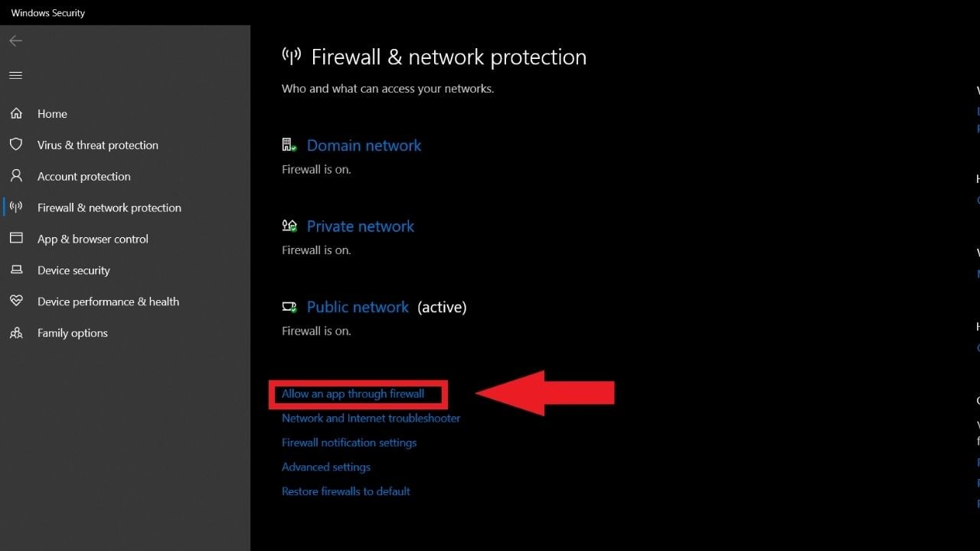Click Restore firewalls to default

pyautogui.click(x=345, y=491)
